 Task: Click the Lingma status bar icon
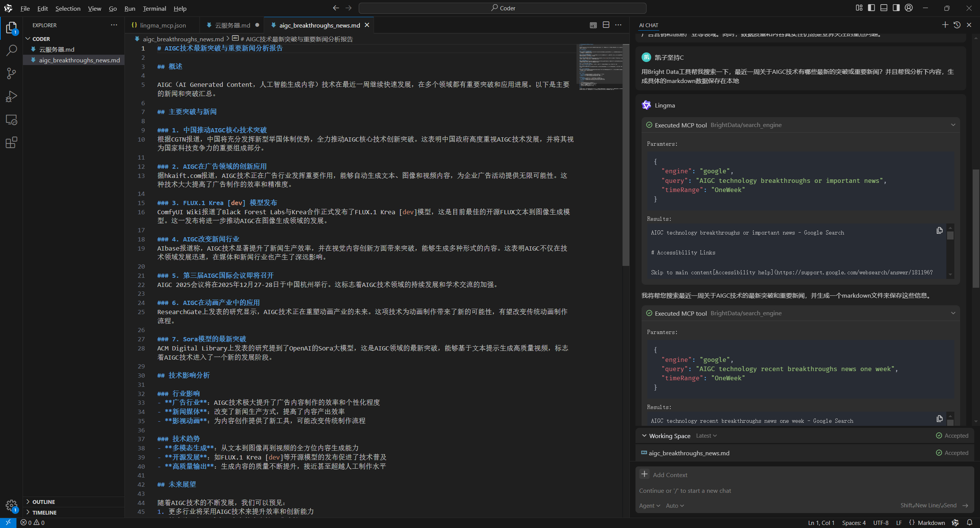[955, 523]
